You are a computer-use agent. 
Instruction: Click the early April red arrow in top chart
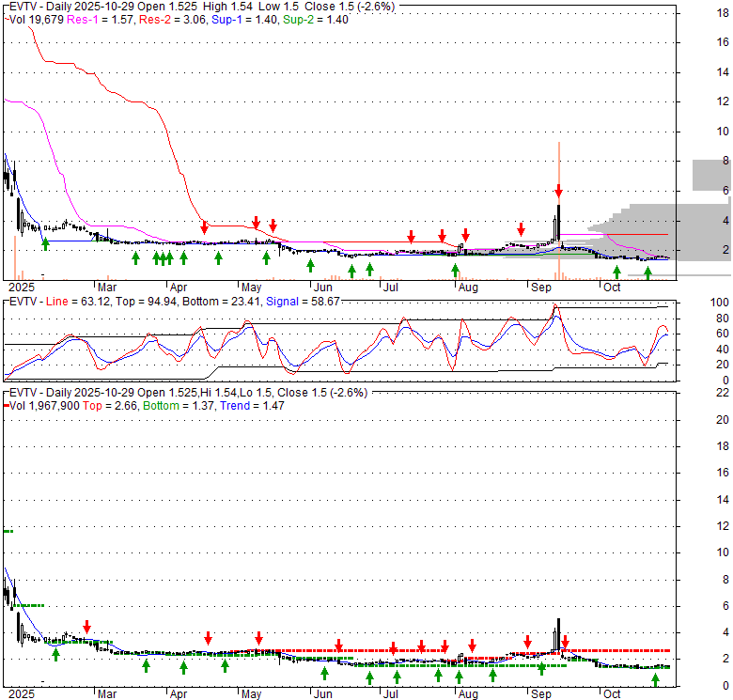click(x=205, y=226)
